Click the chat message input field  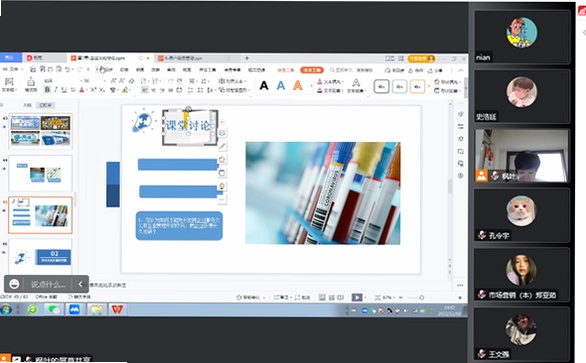tap(49, 284)
